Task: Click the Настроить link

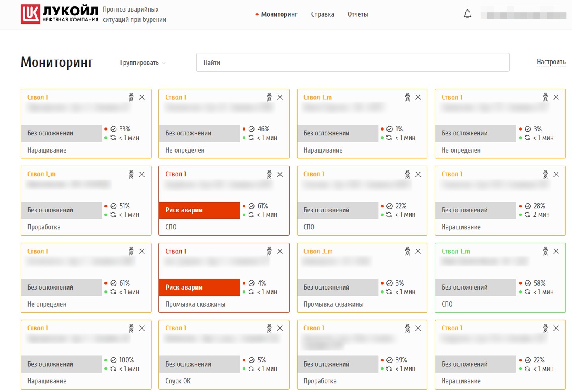Action: click(x=551, y=62)
